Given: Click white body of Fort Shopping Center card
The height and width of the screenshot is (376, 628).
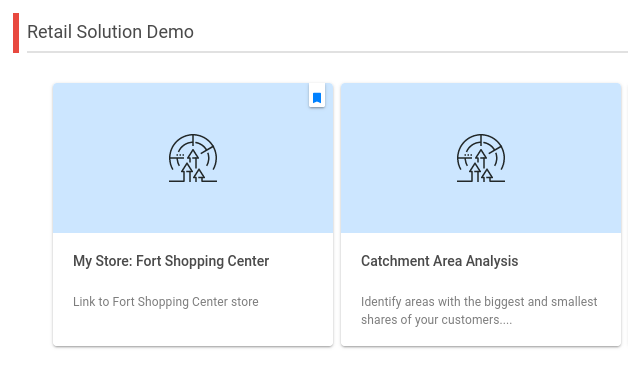Looking at the screenshot, I should coord(193,289).
